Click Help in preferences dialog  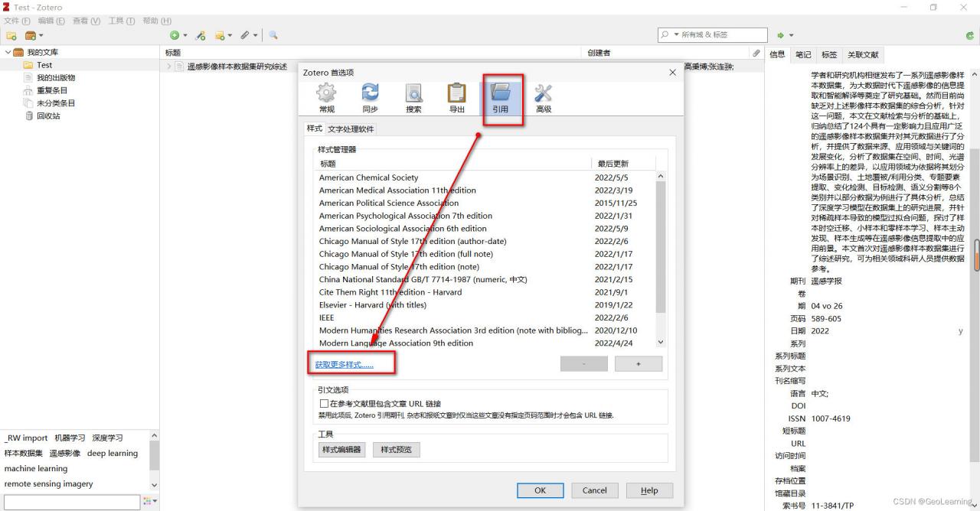tap(649, 490)
